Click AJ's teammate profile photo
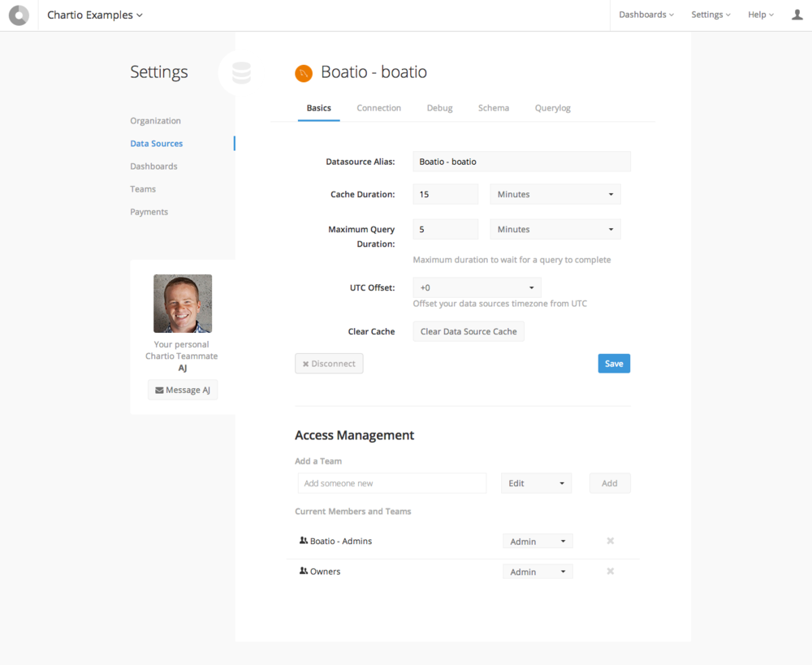This screenshot has height=665, width=812. click(183, 304)
